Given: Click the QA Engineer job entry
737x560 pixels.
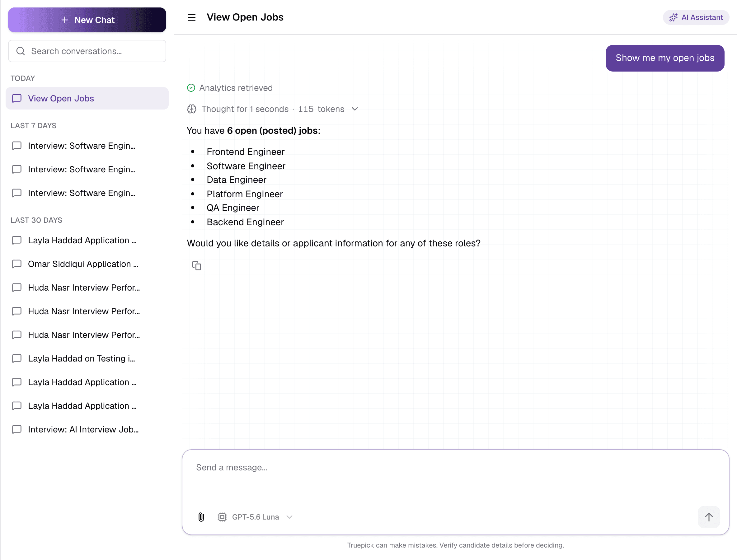Looking at the screenshot, I should (x=233, y=208).
